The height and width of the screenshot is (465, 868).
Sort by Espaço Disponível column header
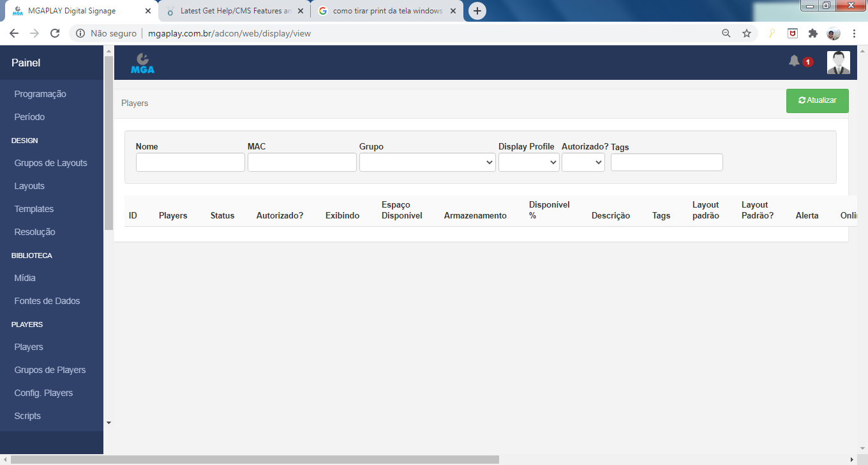point(402,210)
